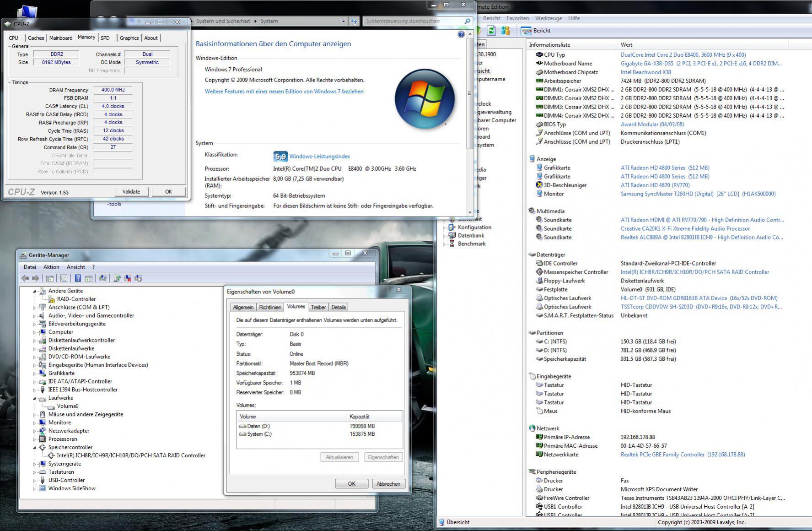Click the Multimedia speaker icon in Everest list
Image resolution: width=812 pixels, height=531 pixels.
coord(532,211)
